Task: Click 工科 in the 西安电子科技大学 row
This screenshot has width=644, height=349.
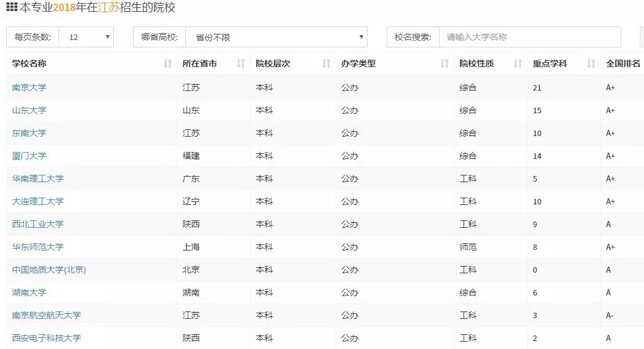Action: click(468, 338)
